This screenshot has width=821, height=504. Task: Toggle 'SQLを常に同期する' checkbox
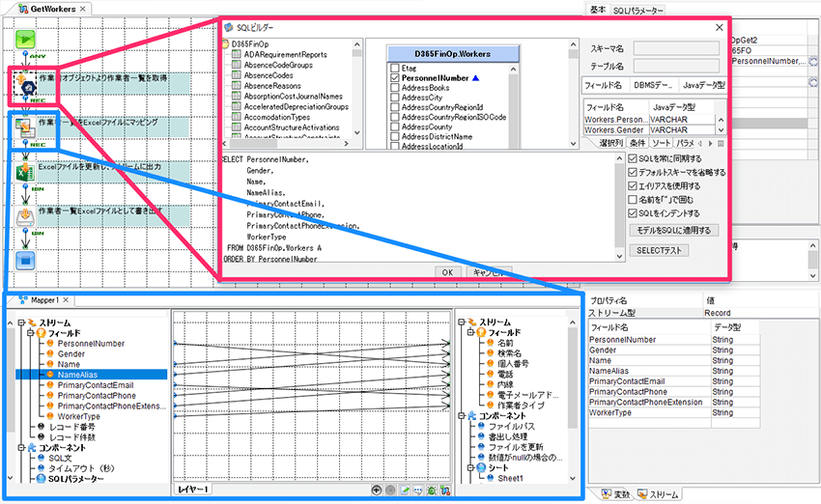633,158
